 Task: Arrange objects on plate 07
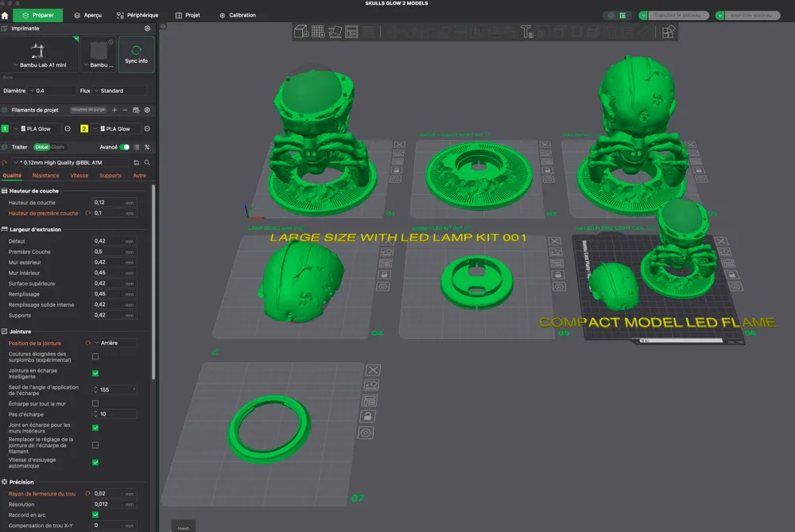click(x=370, y=401)
